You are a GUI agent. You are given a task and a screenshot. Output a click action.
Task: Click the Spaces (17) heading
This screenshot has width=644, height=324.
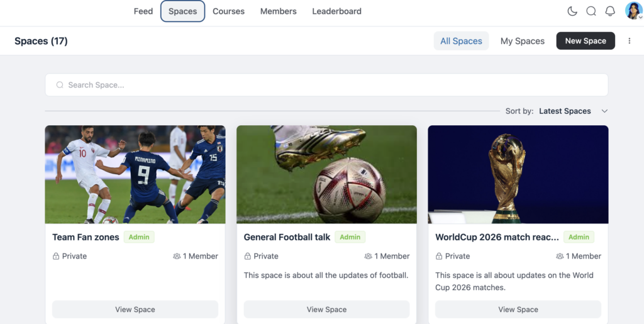(x=41, y=41)
